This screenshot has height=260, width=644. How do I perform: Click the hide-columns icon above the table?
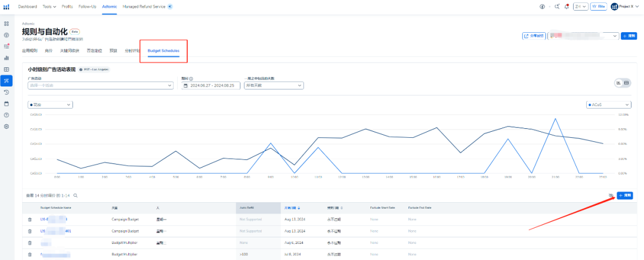pyautogui.click(x=611, y=196)
